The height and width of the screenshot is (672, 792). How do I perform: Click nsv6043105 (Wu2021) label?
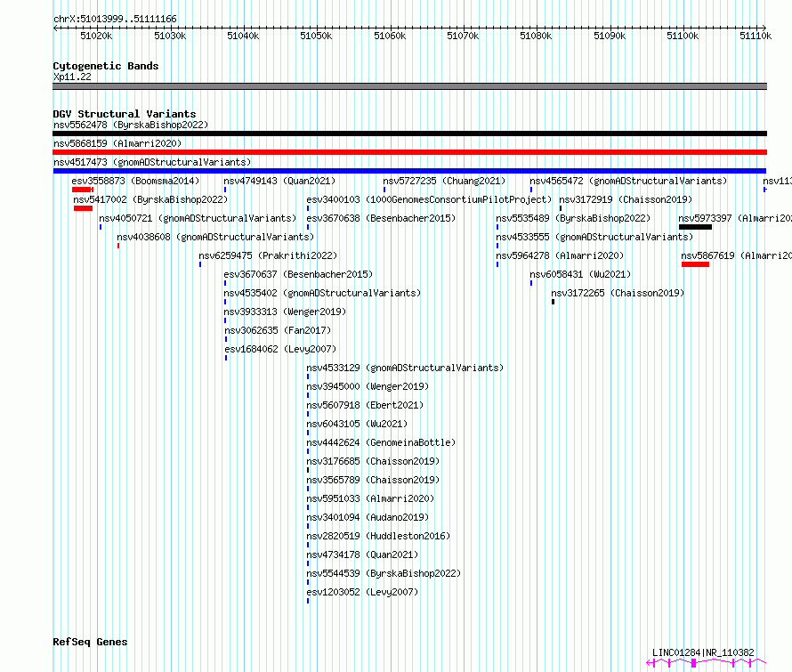(x=357, y=424)
